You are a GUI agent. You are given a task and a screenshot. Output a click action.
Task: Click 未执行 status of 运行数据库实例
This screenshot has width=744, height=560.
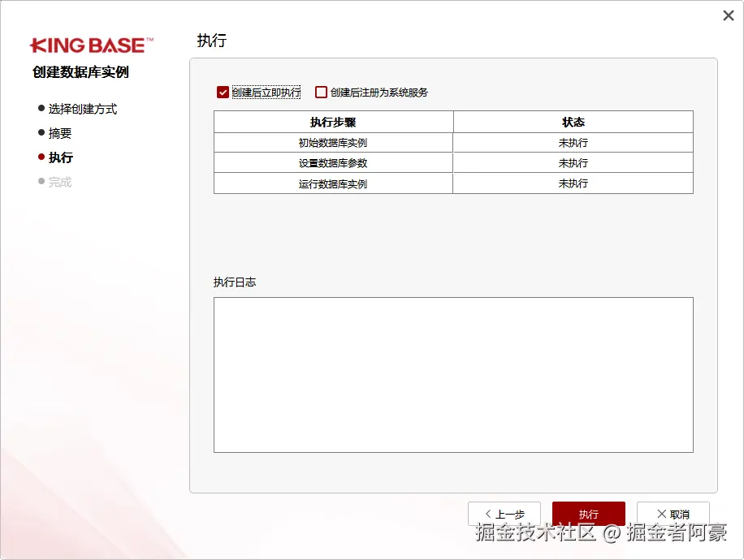[573, 183]
